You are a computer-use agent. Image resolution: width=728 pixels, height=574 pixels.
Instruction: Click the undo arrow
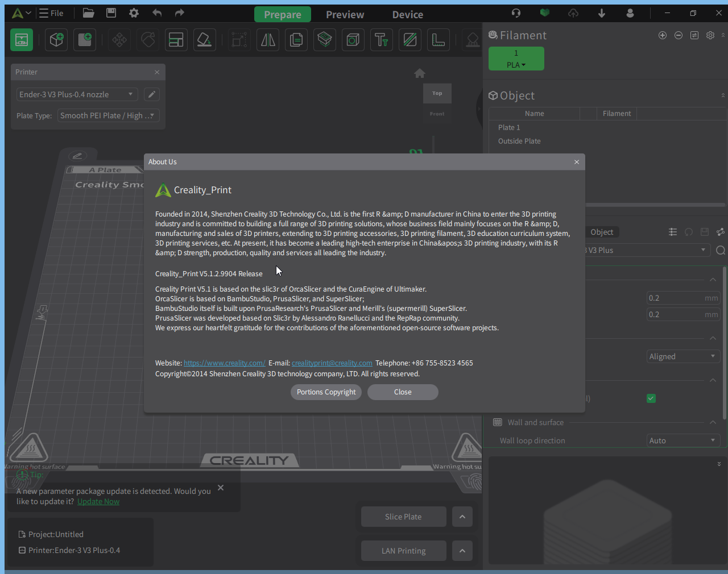157,13
